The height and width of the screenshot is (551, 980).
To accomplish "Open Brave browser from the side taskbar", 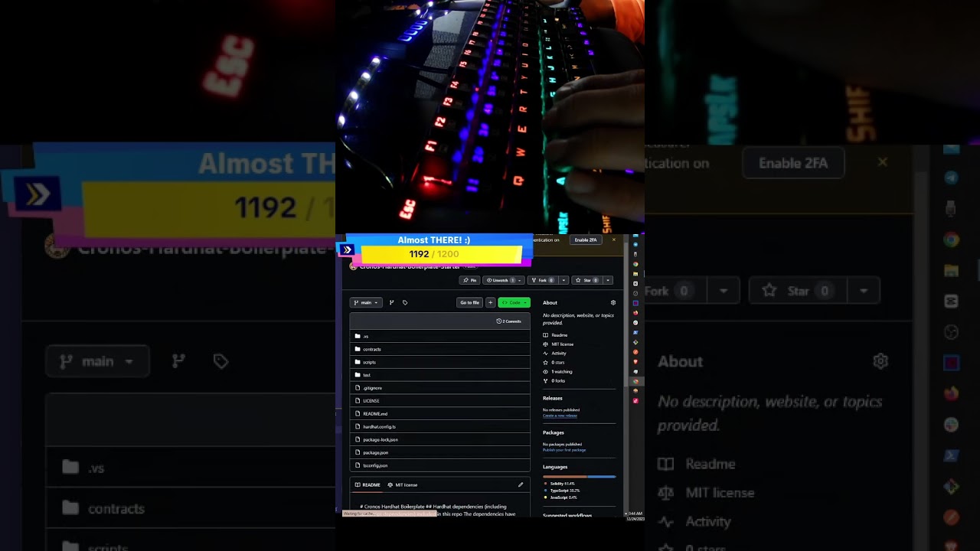I will [635, 361].
